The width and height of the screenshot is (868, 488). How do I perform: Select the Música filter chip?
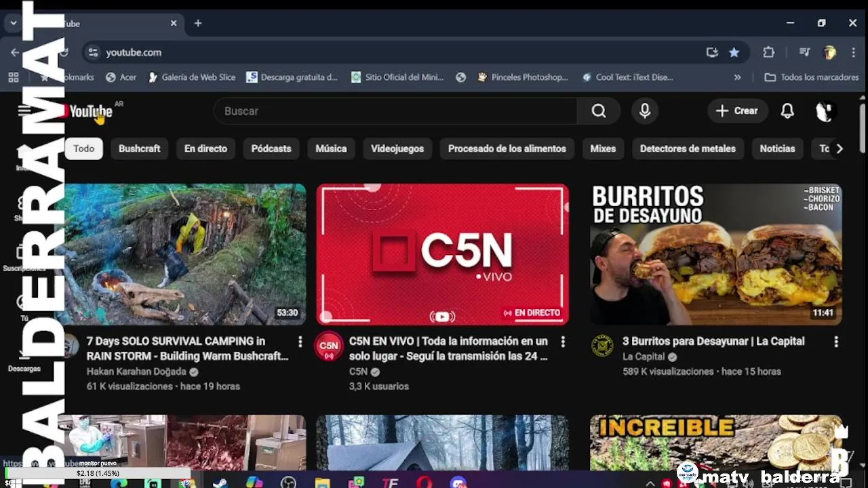(331, 148)
